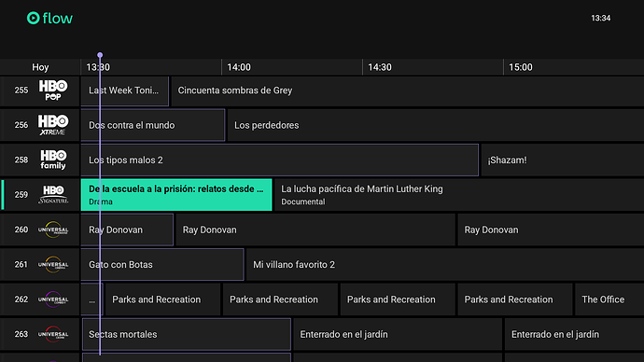This screenshot has width=644, height=362.
Task: Click channel number 258
Action: (21, 160)
